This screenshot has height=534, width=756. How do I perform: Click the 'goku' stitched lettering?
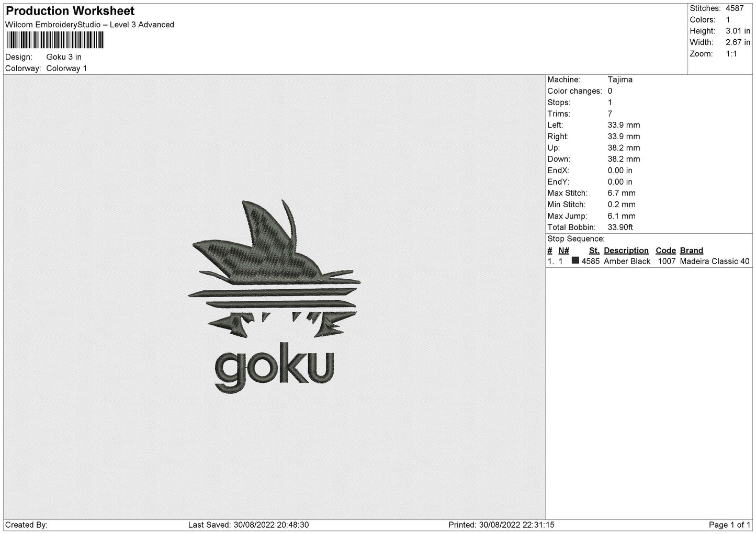click(x=274, y=368)
